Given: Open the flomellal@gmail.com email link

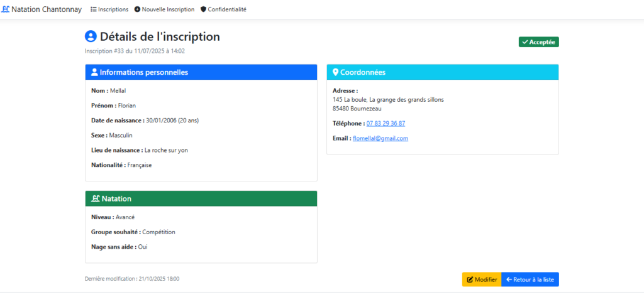Looking at the screenshot, I should 380,138.
